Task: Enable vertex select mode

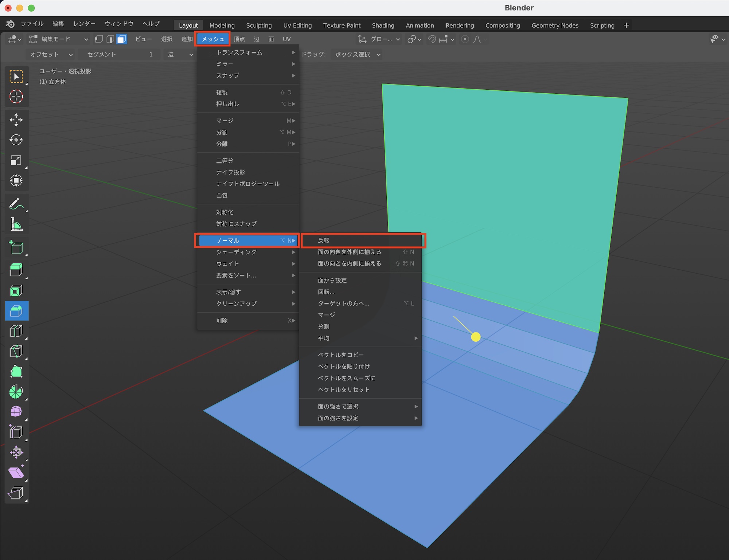Action: pos(98,39)
